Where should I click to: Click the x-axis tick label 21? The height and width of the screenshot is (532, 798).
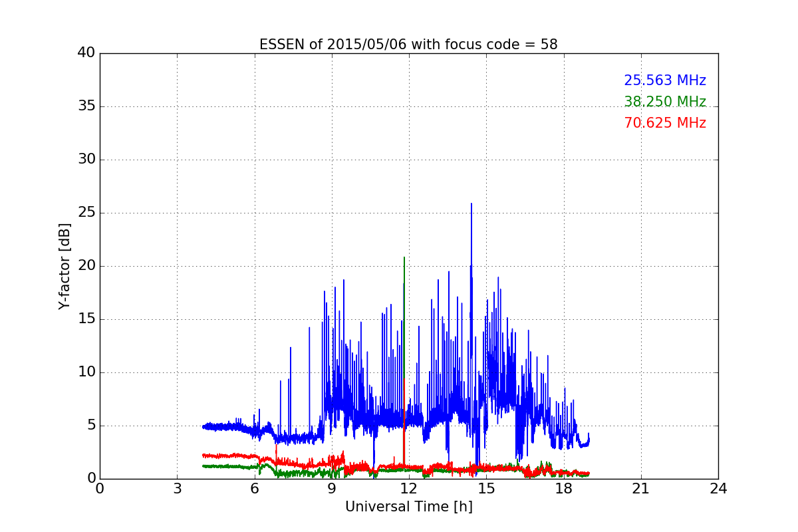(x=641, y=489)
